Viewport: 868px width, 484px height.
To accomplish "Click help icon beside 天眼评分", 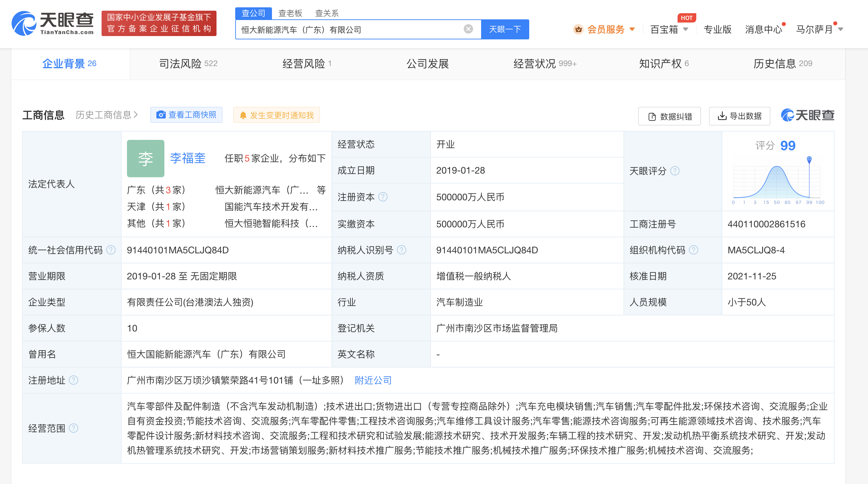I will click(675, 171).
